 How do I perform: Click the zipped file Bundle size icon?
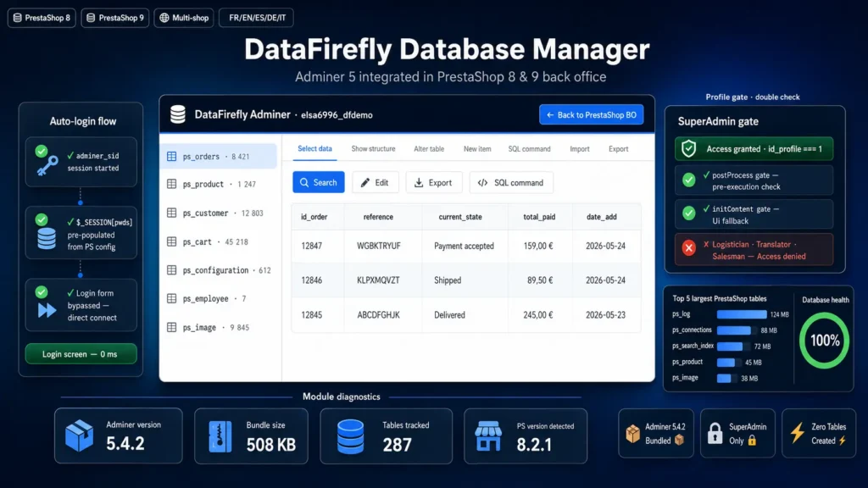tap(220, 436)
